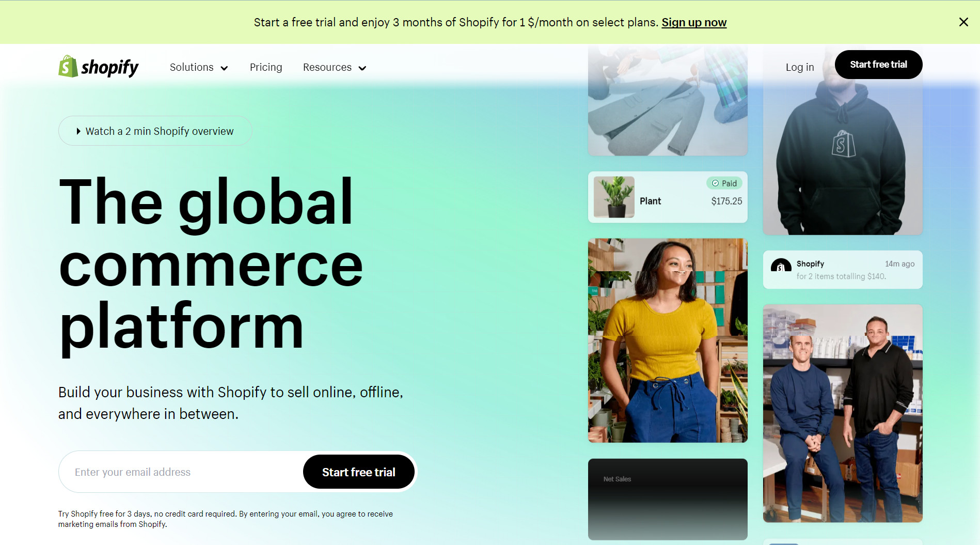Click the Sign up now link
This screenshot has height=545, width=980.
pos(694,22)
